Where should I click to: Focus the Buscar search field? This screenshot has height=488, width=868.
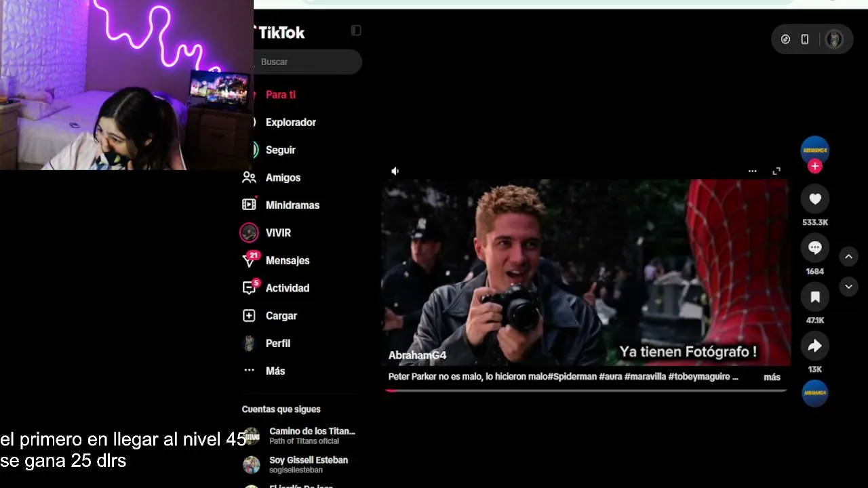[308, 62]
